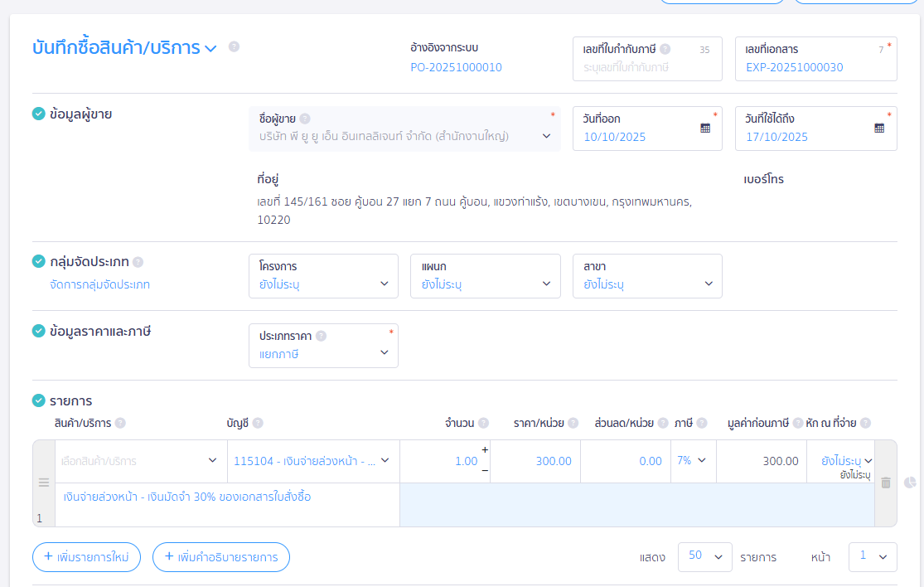Open the 7% tax dropdown in the row
Viewport: 924px width, 587px height.
click(692, 461)
